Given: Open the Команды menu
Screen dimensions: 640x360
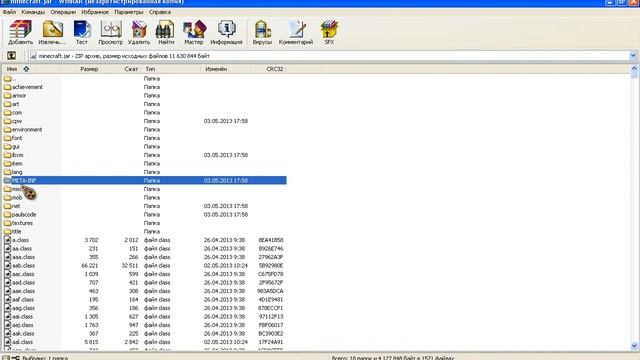Looking at the screenshot, I should pyautogui.click(x=33, y=12).
